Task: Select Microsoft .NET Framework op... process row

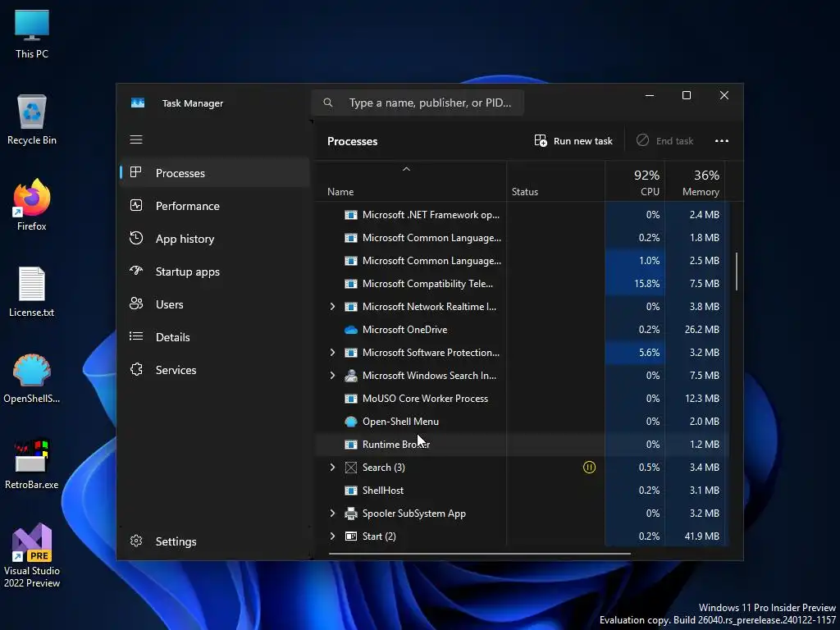Action: click(521, 215)
